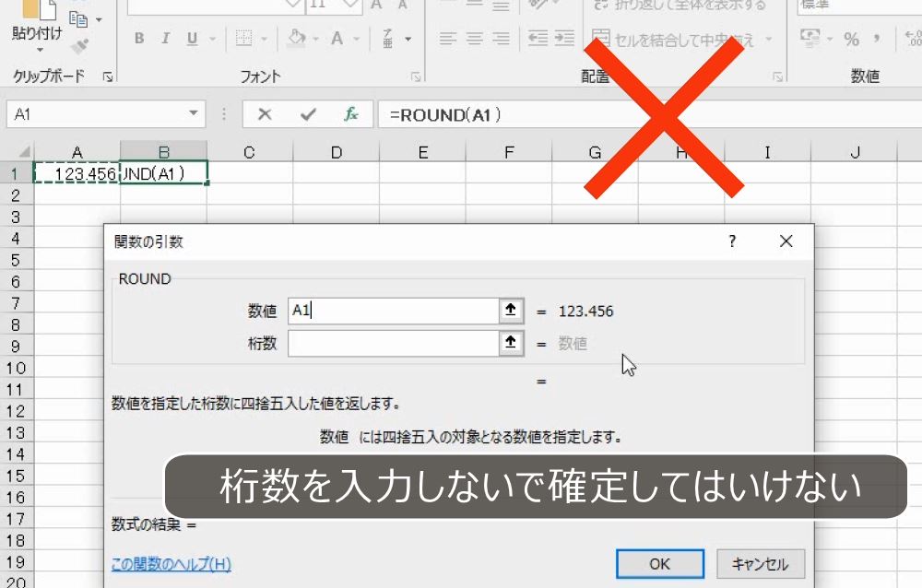Open the Font Color dropdown arrow
The width and height of the screenshot is (922, 588).
pyautogui.click(x=356, y=40)
